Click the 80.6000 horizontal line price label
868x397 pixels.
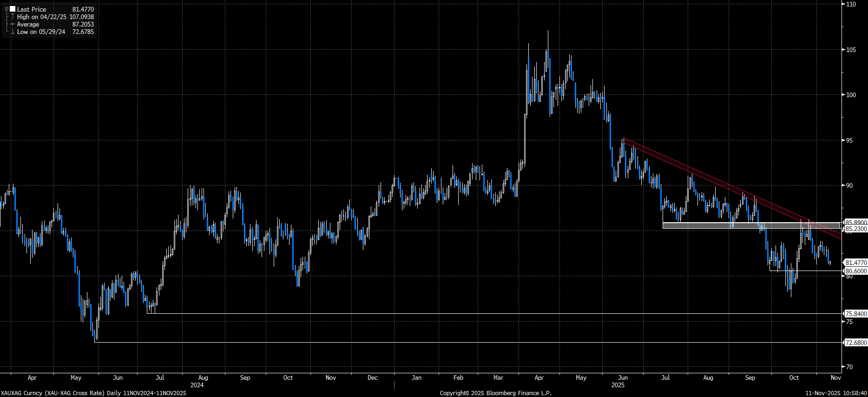coord(855,271)
